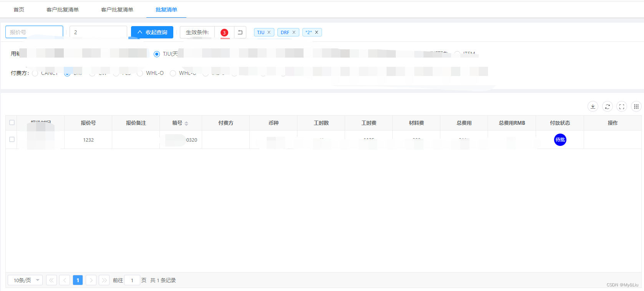644x291 pixels.
Task: Go to the previous page arrow
Action: [65, 280]
